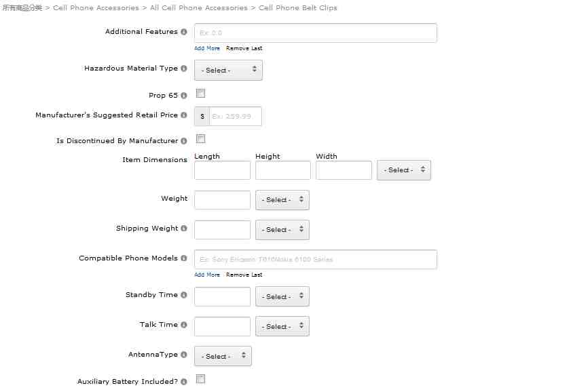
Task: Click the Prop 65 info icon
Action: (184, 96)
